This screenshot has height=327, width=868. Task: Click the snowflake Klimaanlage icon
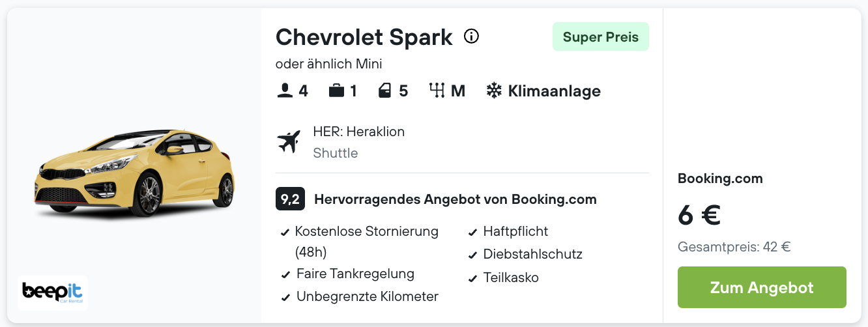click(494, 91)
